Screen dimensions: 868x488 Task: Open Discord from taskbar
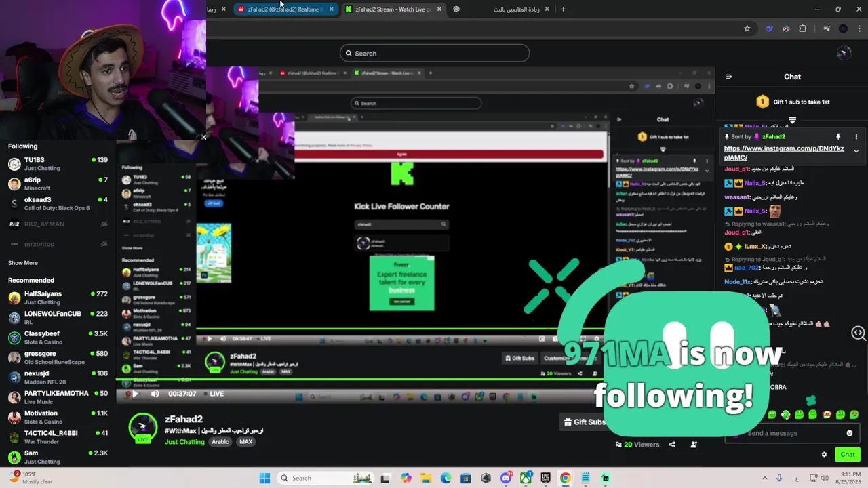click(506, 478)
